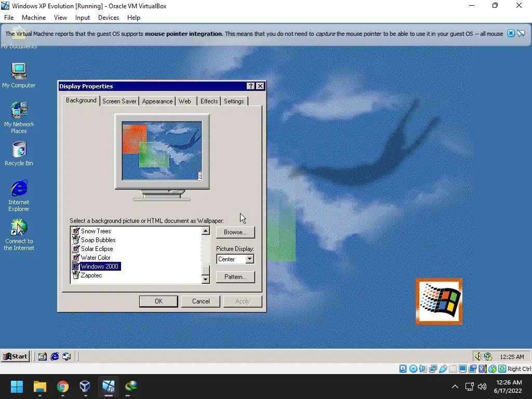Image resolution: width=532 pixels, height=399 pixels.
Task: Open the Recycle Bin icon
Action: (19, 154)
